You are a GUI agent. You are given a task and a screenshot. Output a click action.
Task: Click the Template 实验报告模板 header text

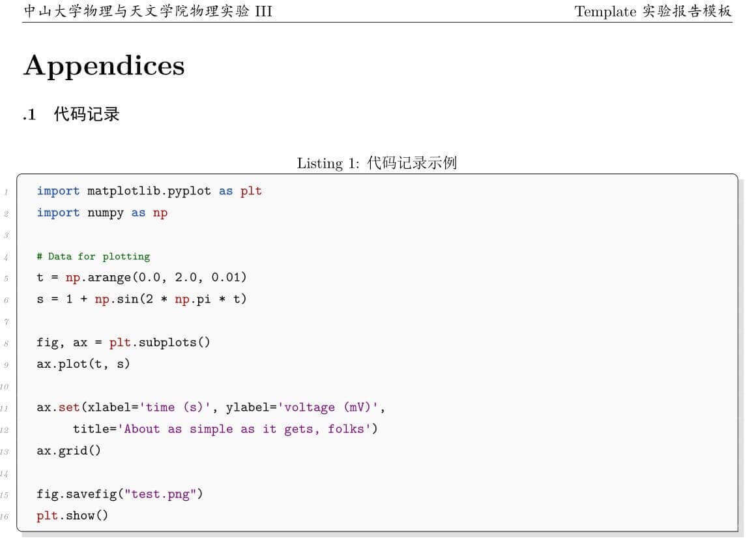point(653,10)
